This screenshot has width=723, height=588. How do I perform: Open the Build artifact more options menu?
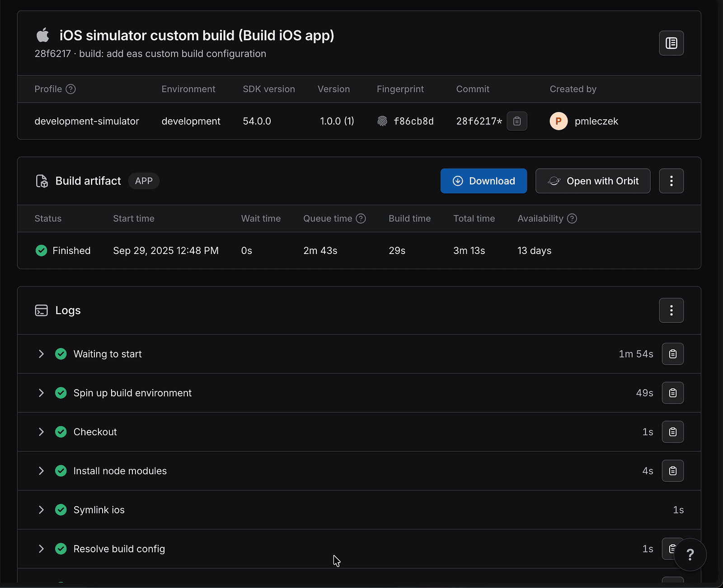coord(671,181)
